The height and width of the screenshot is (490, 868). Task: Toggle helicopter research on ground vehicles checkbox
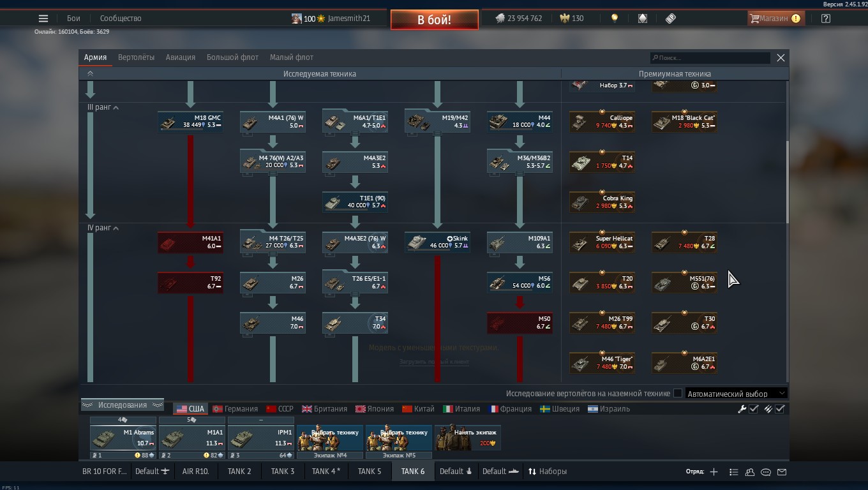tap(678, 393)
